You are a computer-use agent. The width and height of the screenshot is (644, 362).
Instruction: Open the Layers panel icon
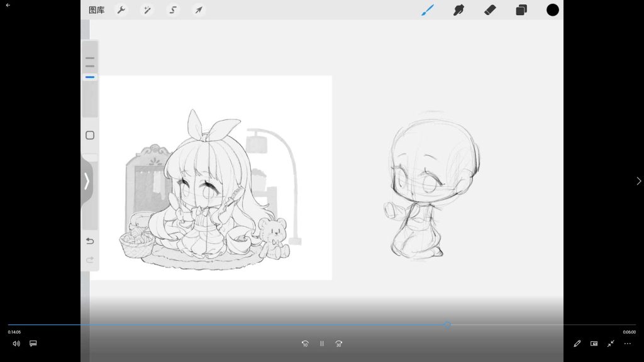click(521, 10)
